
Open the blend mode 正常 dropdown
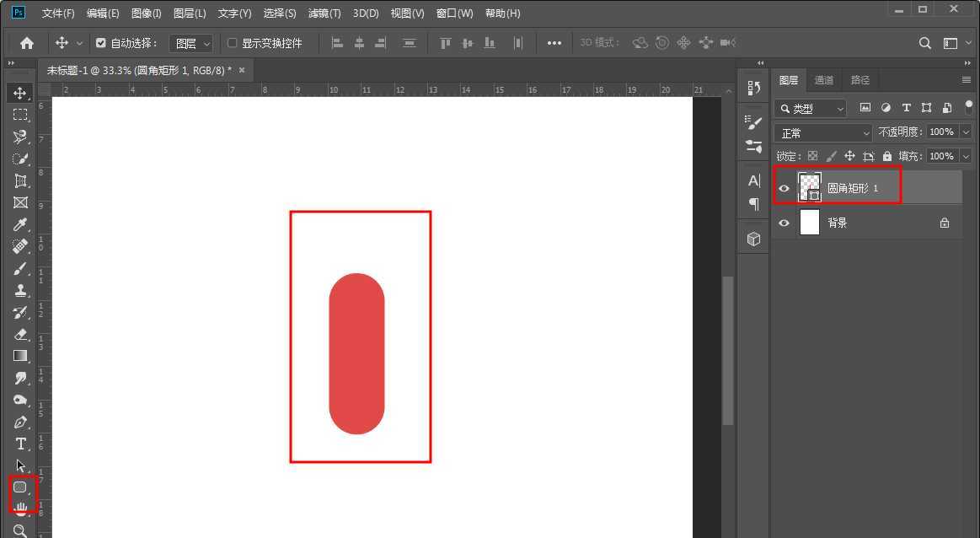tap(823, 133)
